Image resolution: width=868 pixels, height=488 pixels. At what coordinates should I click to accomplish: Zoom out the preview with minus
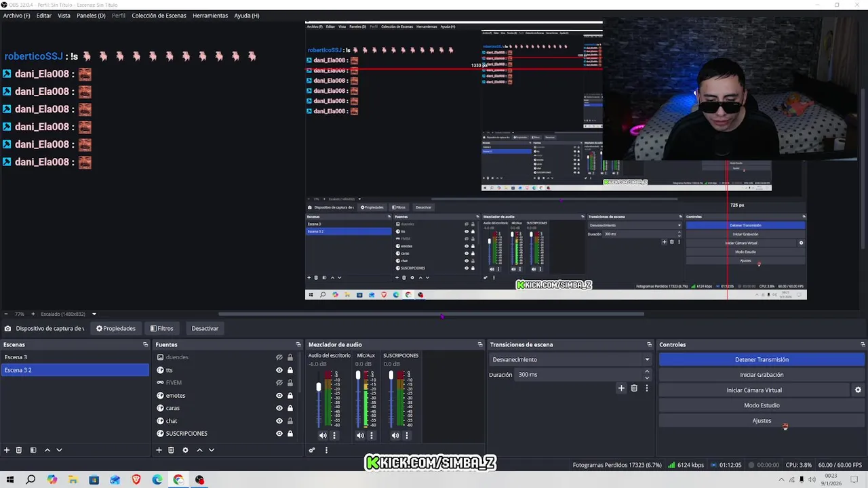coord(6,314)
